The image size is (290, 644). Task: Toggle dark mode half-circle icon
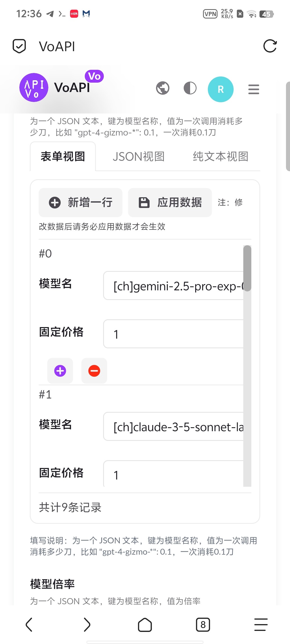(190, 88)
